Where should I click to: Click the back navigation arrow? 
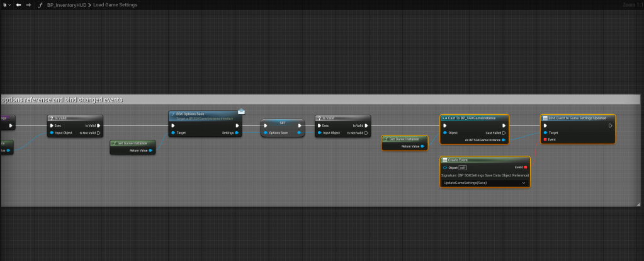tap(18, 5)
